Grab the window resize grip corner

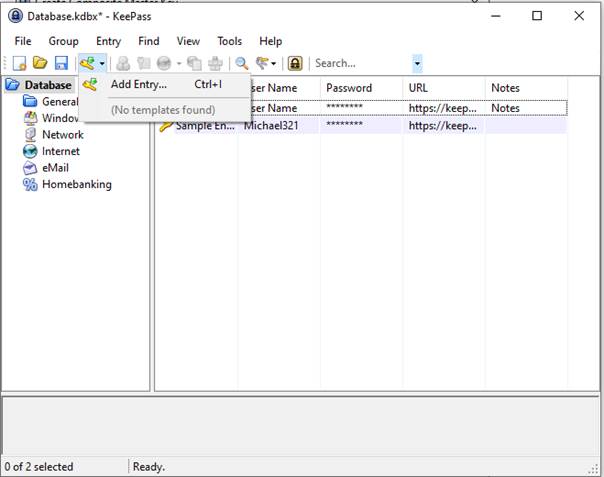[594, 469]
